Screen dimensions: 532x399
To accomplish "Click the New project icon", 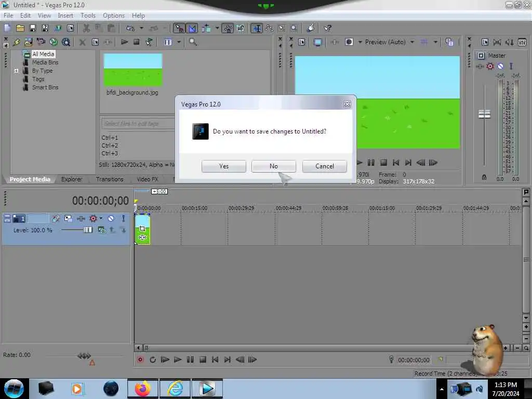I will [7, 28].
